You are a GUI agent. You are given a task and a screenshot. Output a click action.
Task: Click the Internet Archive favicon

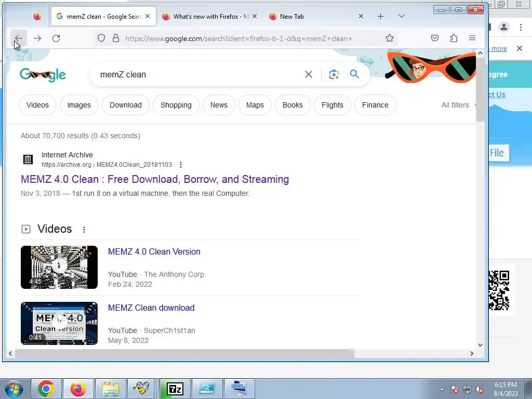28,159
